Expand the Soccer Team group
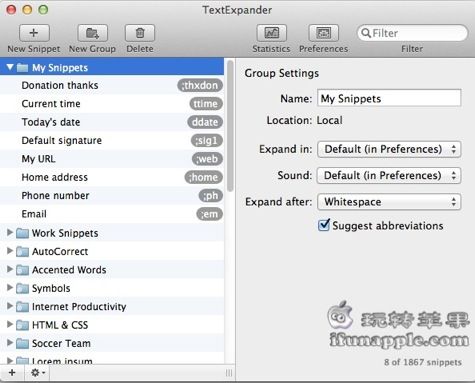The image size is (475, 383). click(10, 342)
